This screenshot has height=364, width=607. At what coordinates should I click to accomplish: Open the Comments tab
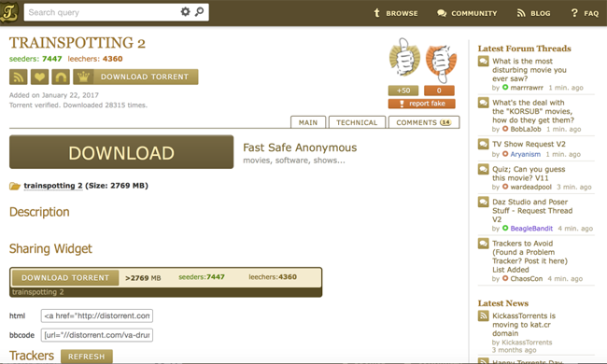pos(424,122)
